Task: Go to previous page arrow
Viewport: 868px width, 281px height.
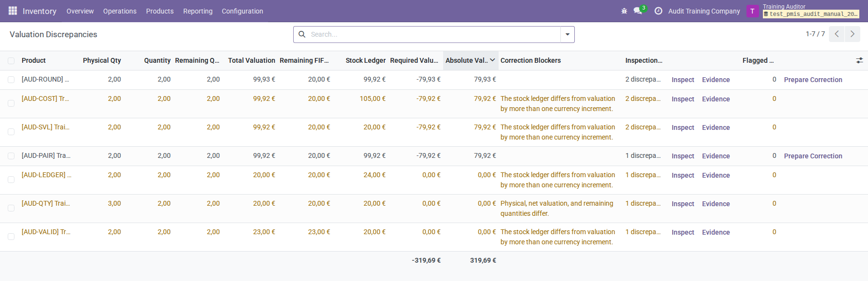Action: (837, 34)
